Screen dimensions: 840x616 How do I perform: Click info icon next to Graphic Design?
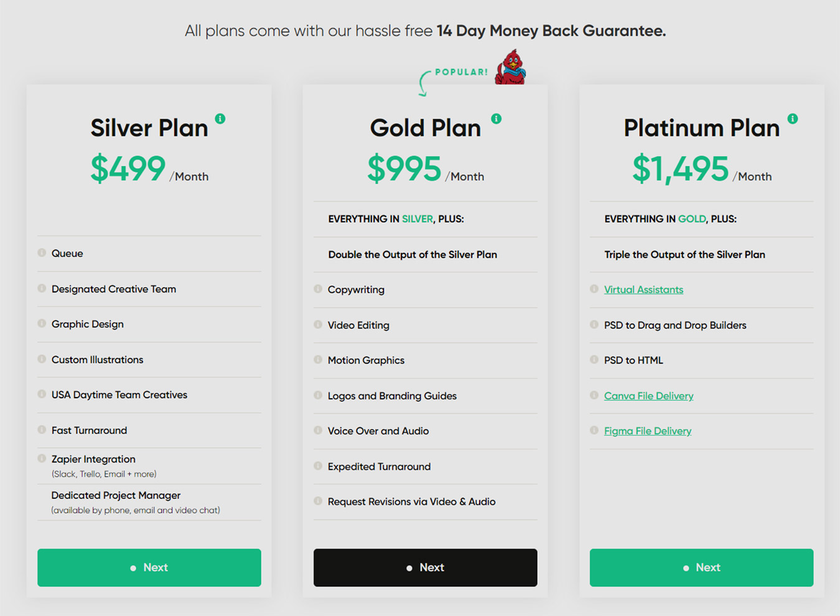[x=42, y=324]
